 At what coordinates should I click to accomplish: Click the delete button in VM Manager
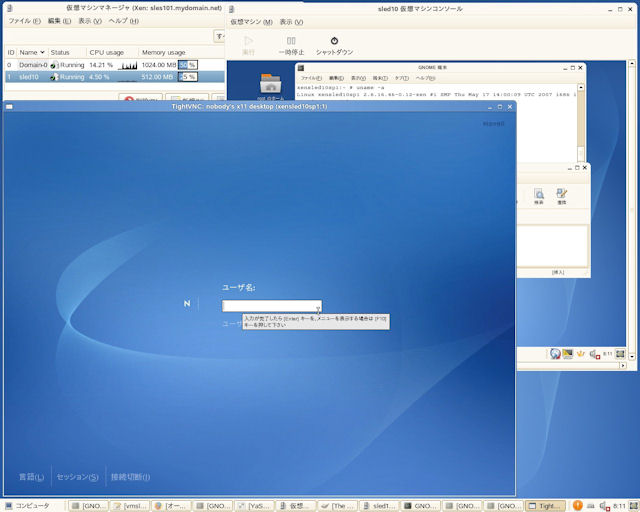(x=140, y=98)
